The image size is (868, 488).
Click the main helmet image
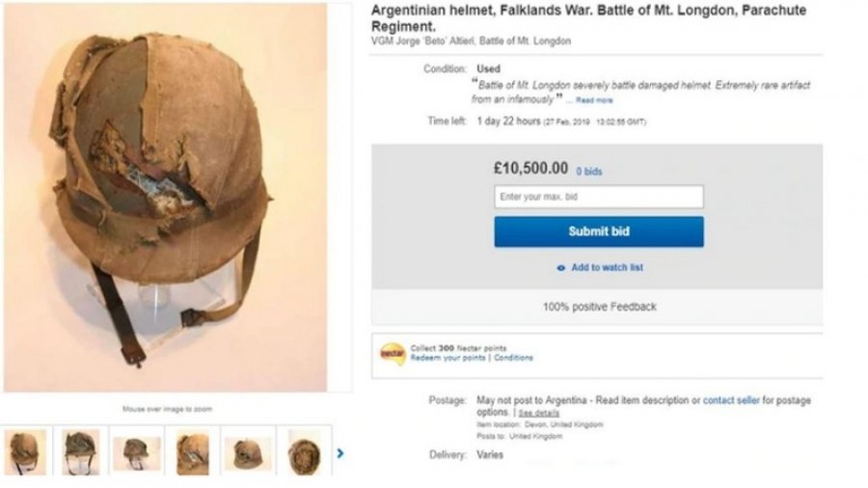pos(178,198)
